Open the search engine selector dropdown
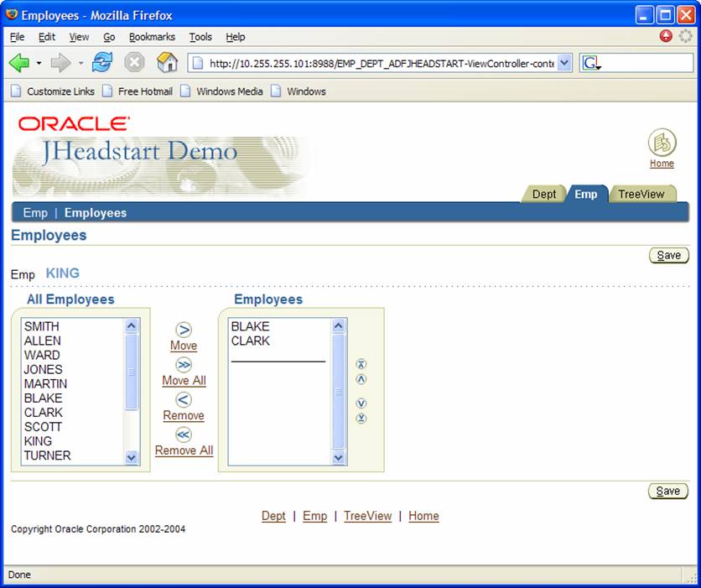The image size is (701, 588). click(592, 64)
